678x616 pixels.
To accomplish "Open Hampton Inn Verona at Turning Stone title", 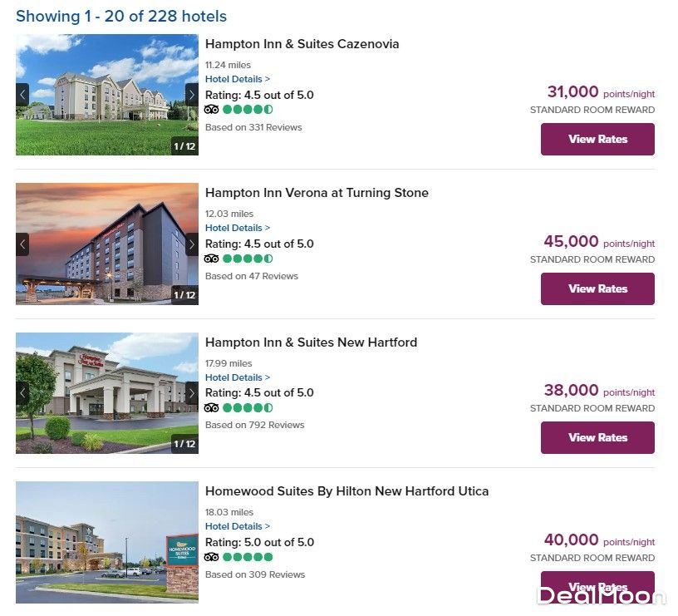I will click(x=317, y=193).
